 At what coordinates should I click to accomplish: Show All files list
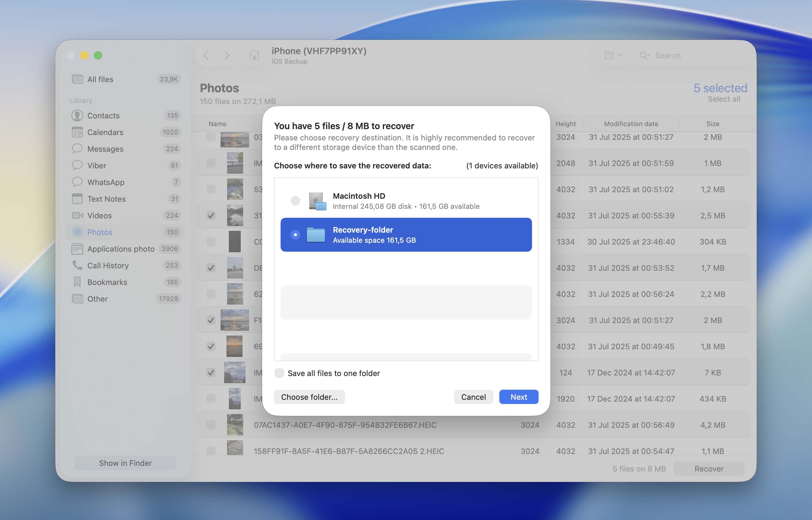pyautogui.click(x=125, y=79)
